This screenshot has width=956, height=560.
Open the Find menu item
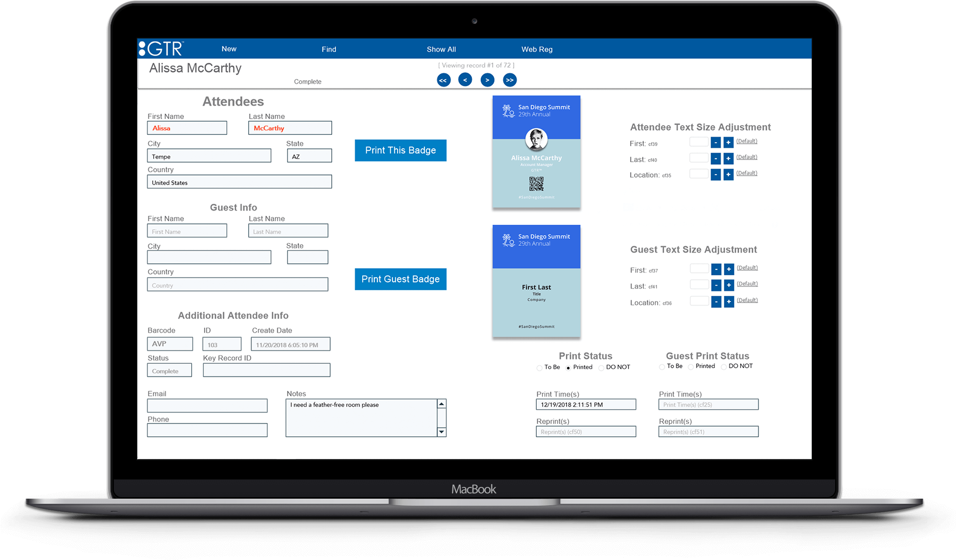pos(329,49)
